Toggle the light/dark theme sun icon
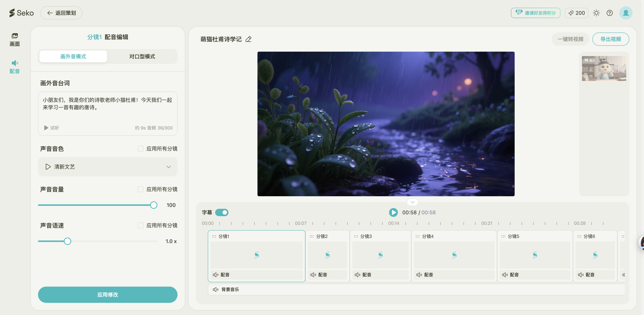Viewport: 644px width, 315px height. tap(596, 13)
